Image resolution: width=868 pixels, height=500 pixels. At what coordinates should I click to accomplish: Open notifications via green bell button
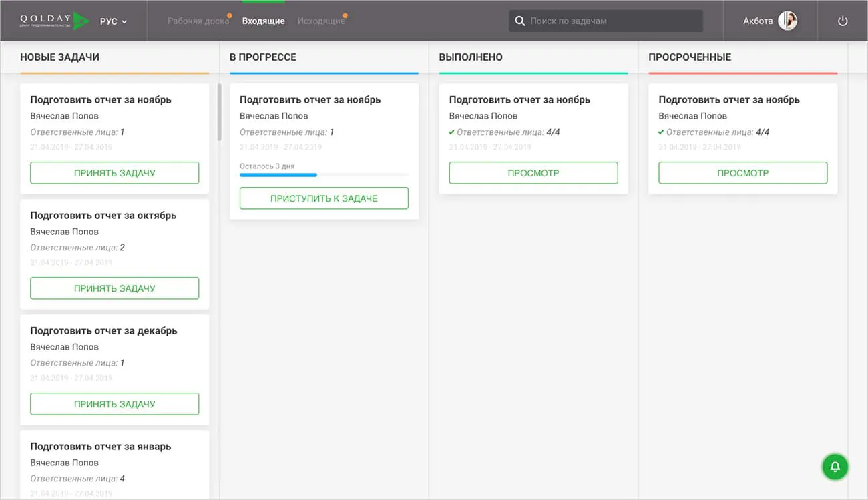[x=835, y=467]
